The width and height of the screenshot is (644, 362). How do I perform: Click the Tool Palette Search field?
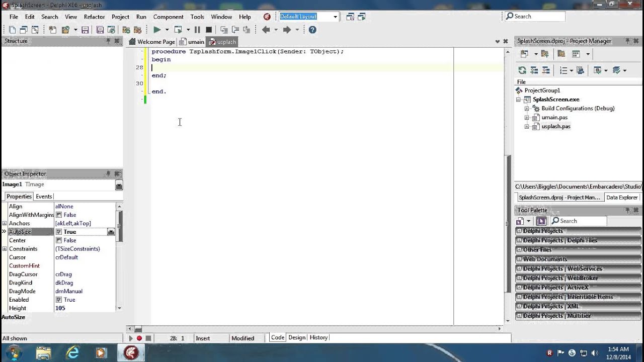click(x=579, y=221)
